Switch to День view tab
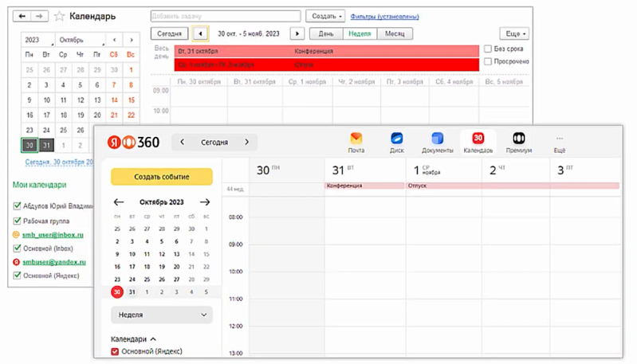Viewport: 637px width, 364px height. 326,33
